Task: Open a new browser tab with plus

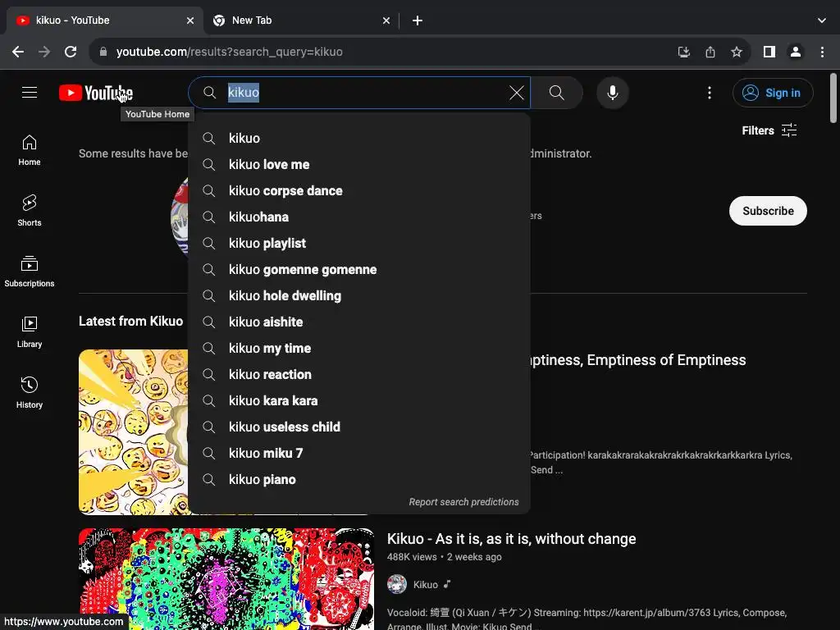Action: (418, 21)
